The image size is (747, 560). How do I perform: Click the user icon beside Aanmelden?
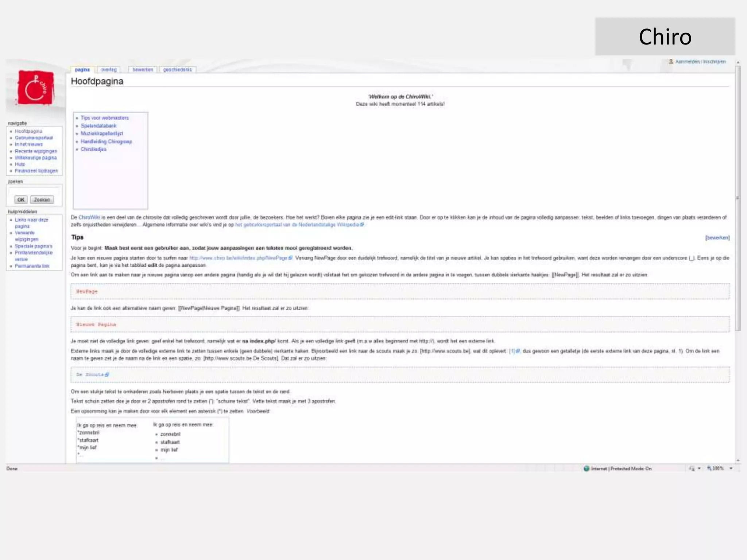(671, 62)
